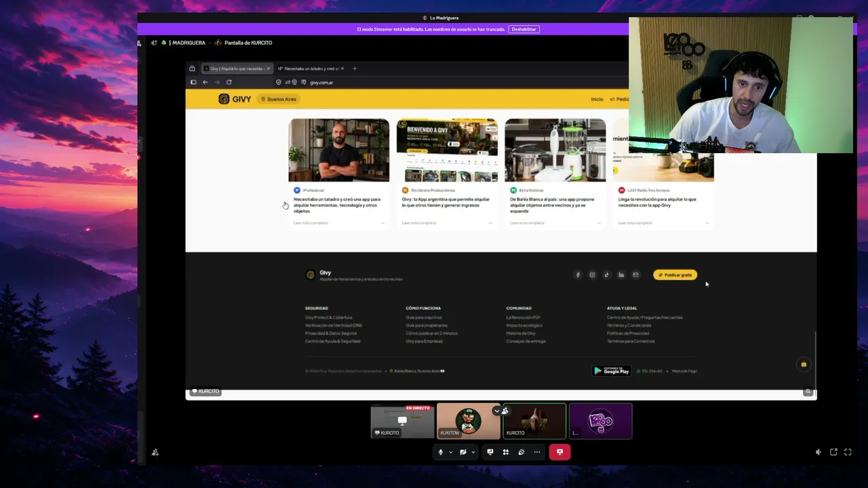The height and width of the screenshot is (488, 868).
Task: Open the Bahía Blanca appliances article image
Action: (x=555, y=150)
